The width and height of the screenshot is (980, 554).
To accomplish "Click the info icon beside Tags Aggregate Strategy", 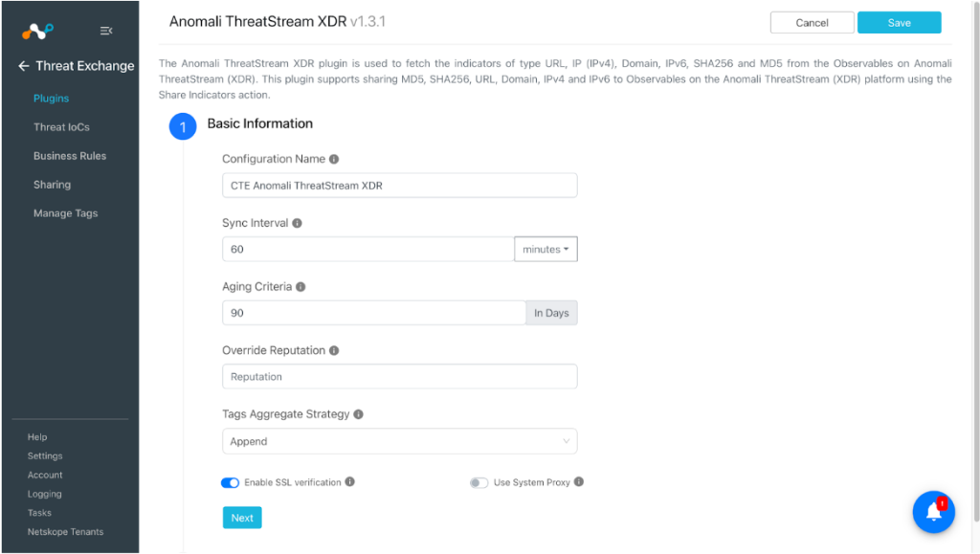I will click(x=359, y=414).
